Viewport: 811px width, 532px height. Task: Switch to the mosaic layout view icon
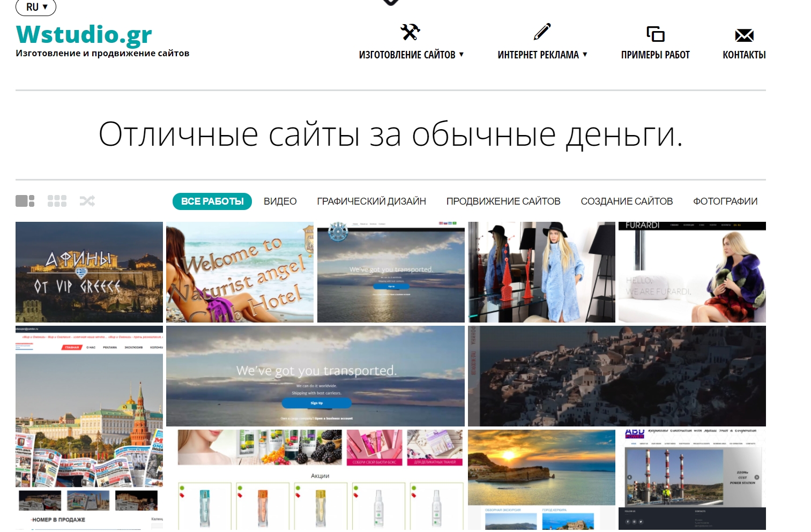pyautogui.click(x=25, y=201)
